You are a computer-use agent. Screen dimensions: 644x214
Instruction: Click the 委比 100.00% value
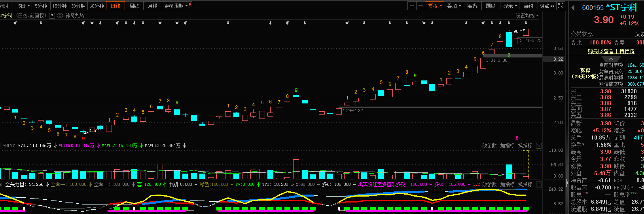[600, 42]
